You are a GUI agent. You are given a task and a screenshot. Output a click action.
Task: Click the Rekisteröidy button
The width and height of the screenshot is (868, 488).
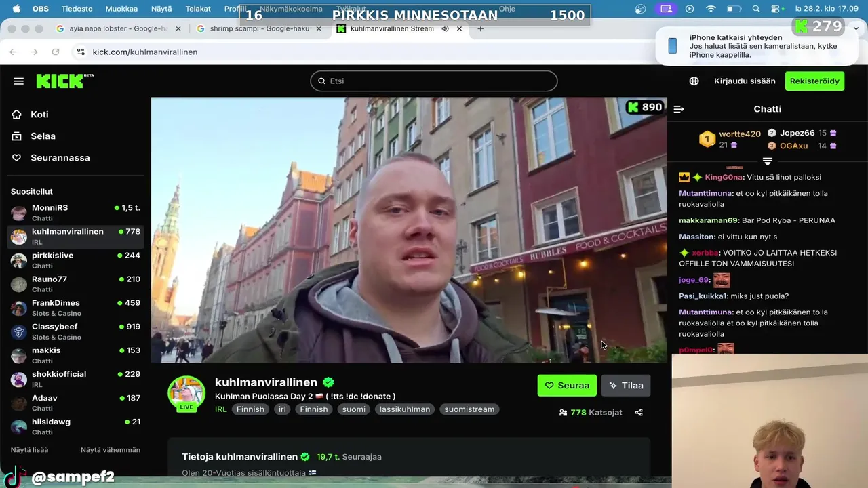(814, 81)
